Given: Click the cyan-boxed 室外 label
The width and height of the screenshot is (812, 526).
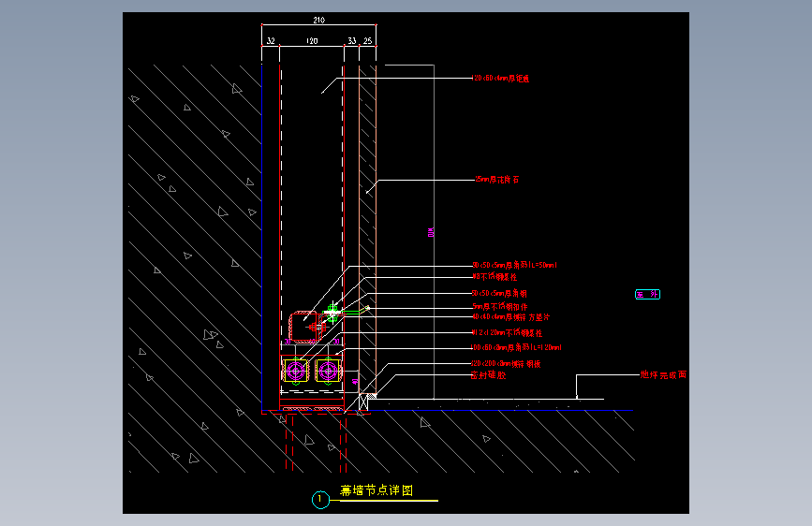Looking at the screenshot, I should tap(647, 294).
